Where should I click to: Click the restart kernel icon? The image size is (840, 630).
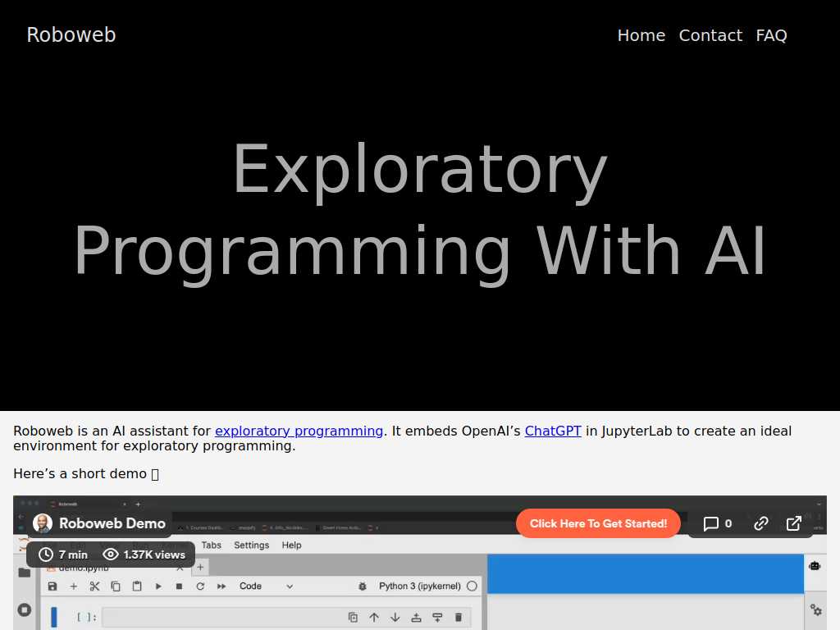pyautogui.click(x=200, y=586)
